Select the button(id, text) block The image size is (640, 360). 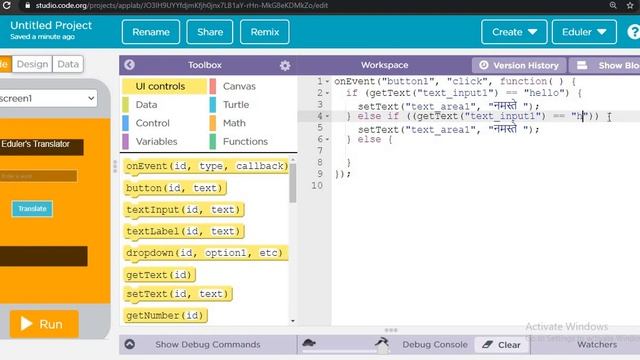(x=174, y=188)
